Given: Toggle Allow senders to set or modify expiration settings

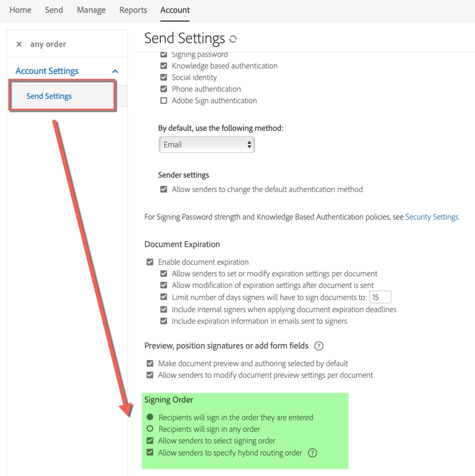Looking at the screenshot, I should 164,274.
